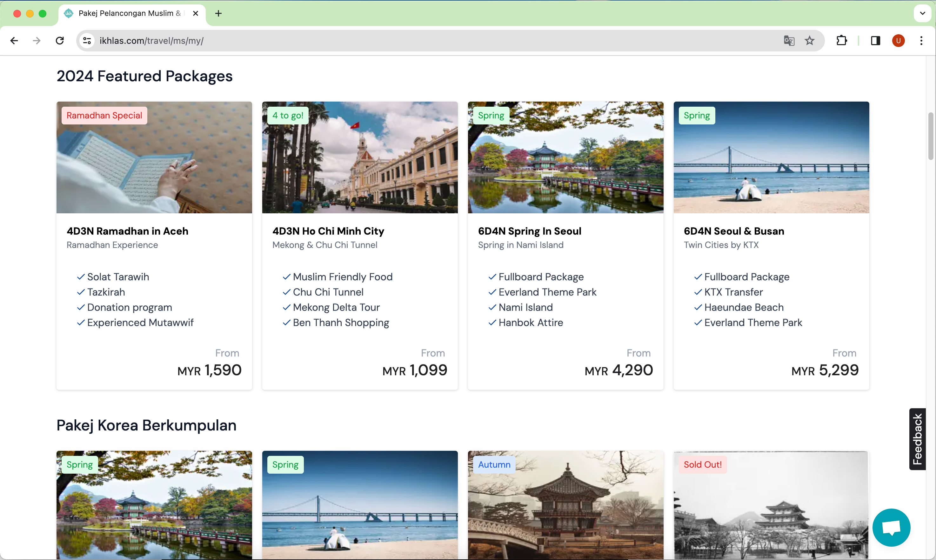Click the MYR 1,099 price

click(415, 370)
